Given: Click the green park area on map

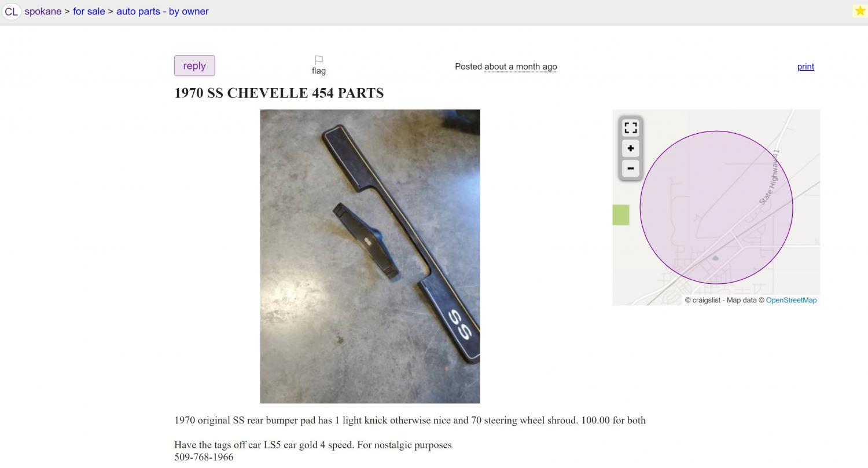Looking at the screenshot, I should [x=621, y=215].
